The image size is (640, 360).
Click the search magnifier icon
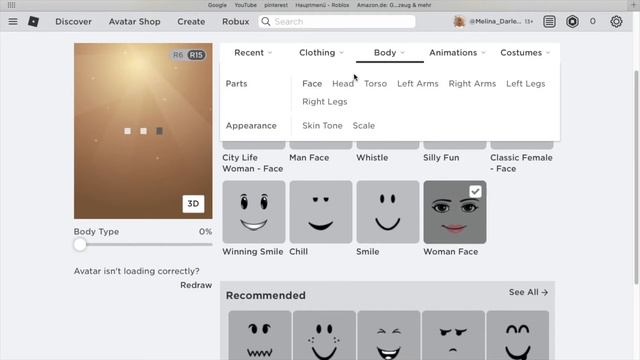click(x=266, y=21)
